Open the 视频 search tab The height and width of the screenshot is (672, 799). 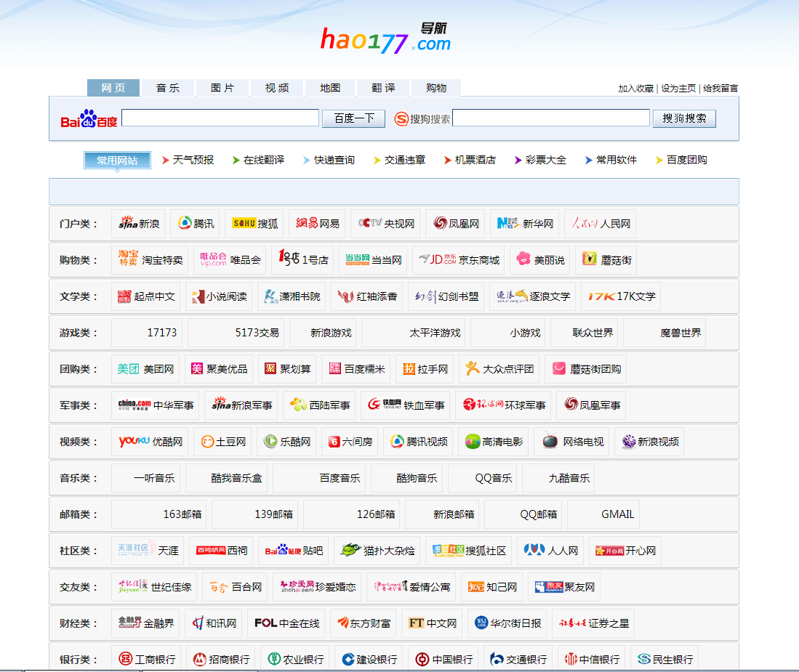(277, 88)
